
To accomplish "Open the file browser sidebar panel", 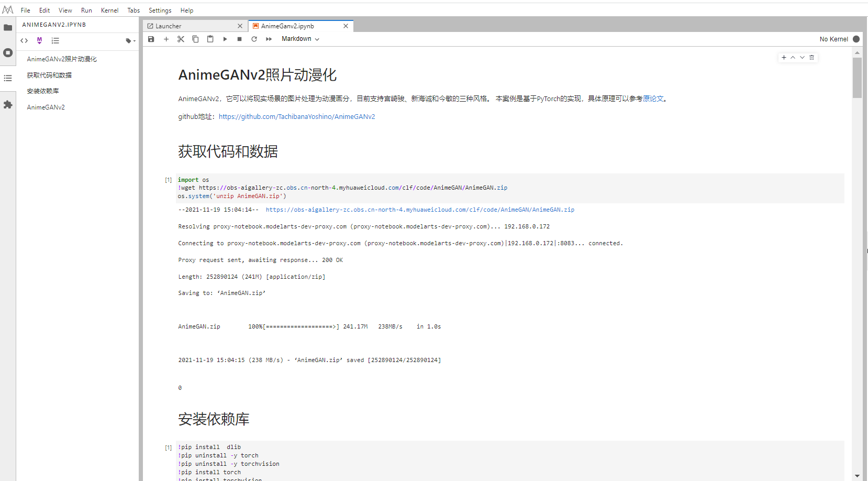I will pyautogui.click(x=8, y=27).
